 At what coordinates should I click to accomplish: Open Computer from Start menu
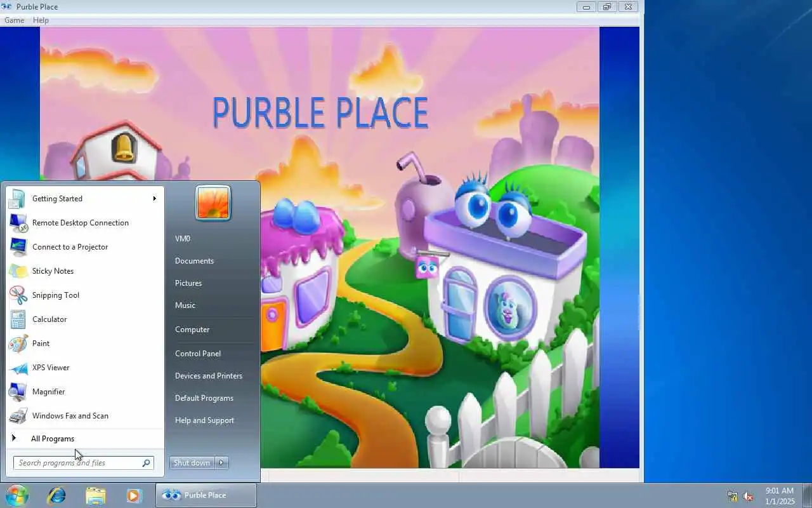pyautogui.click(x=192, y=330)
